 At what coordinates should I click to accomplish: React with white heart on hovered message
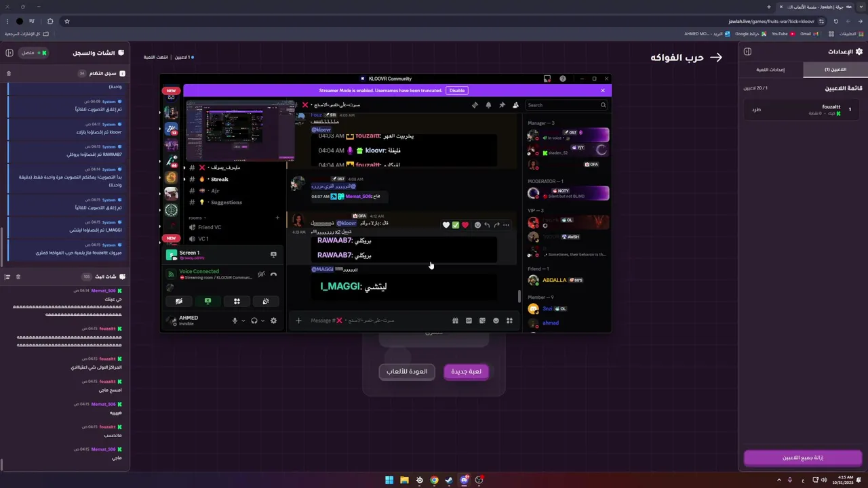(x=446, y=225)
